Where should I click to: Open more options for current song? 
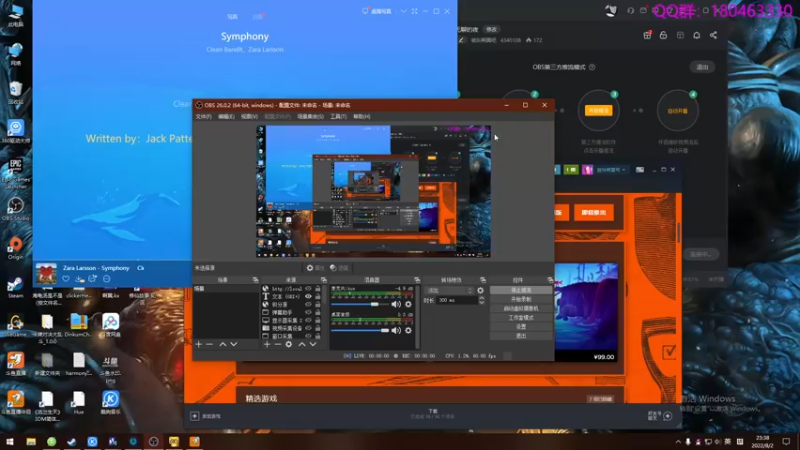[x=107, y=279]
